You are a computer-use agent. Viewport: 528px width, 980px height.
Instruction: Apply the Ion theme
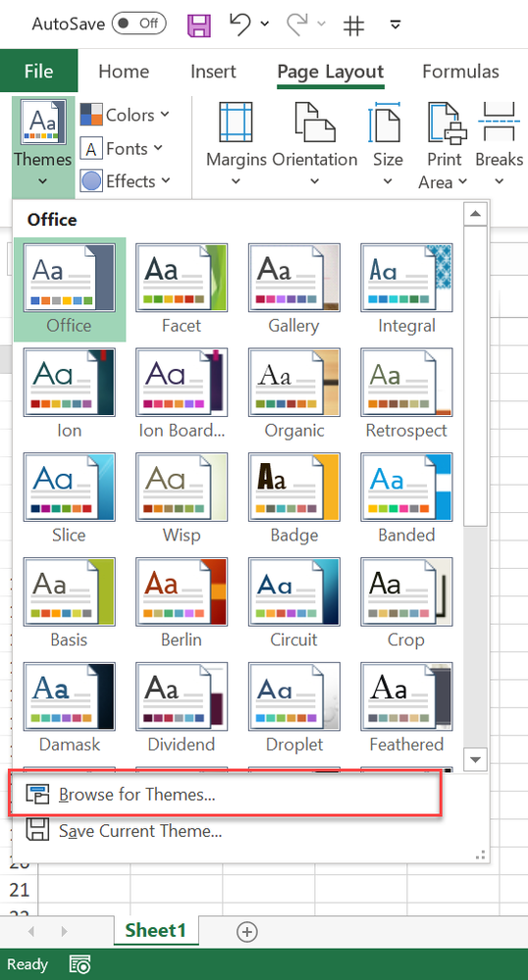[70, 393]
